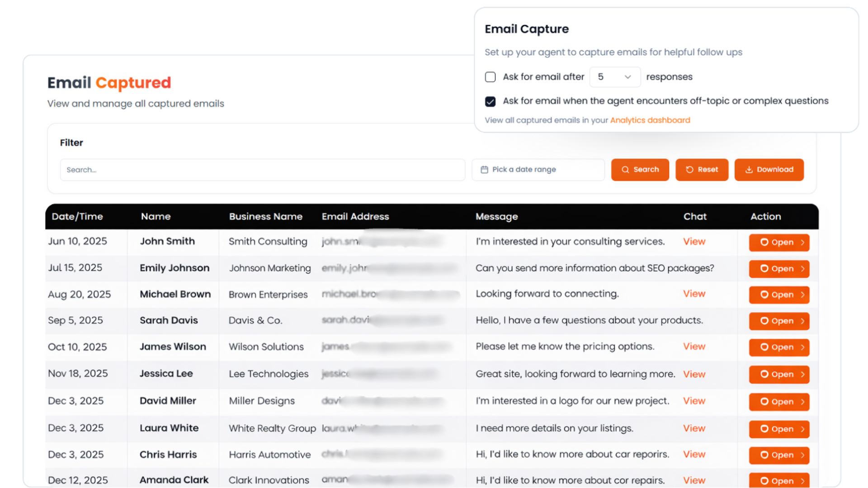This screenshot has height=488, width=868.
Task: Enable the 'Ask for email after' checkbox
Action: [x=490, y=77]
